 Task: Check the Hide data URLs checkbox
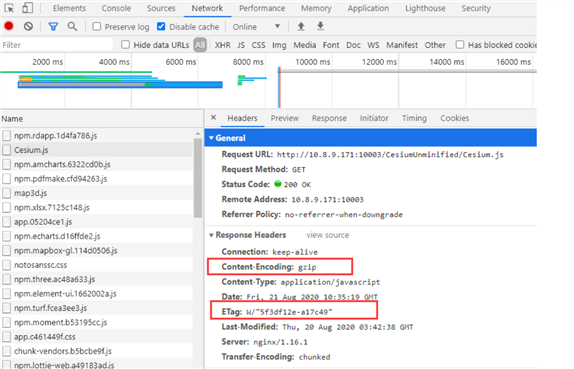point(126,45)
